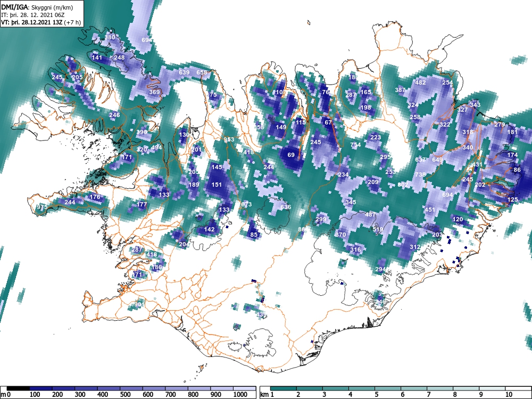Click the visibility value 754

[355, 145]
